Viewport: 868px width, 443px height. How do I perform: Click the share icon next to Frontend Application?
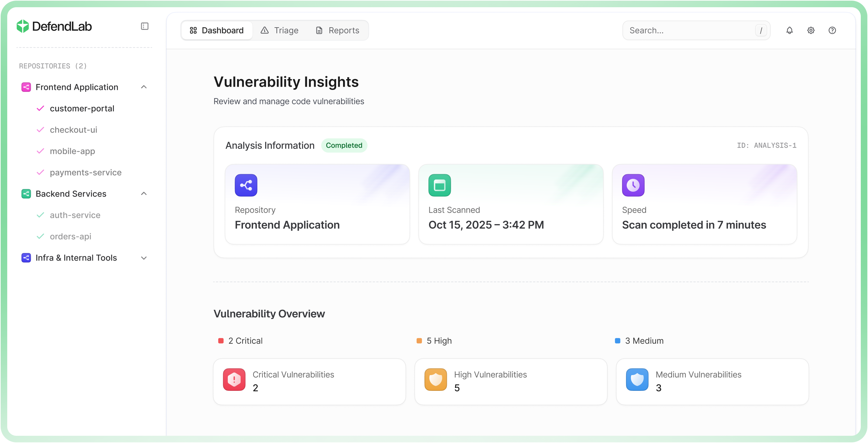click(26, 87)
